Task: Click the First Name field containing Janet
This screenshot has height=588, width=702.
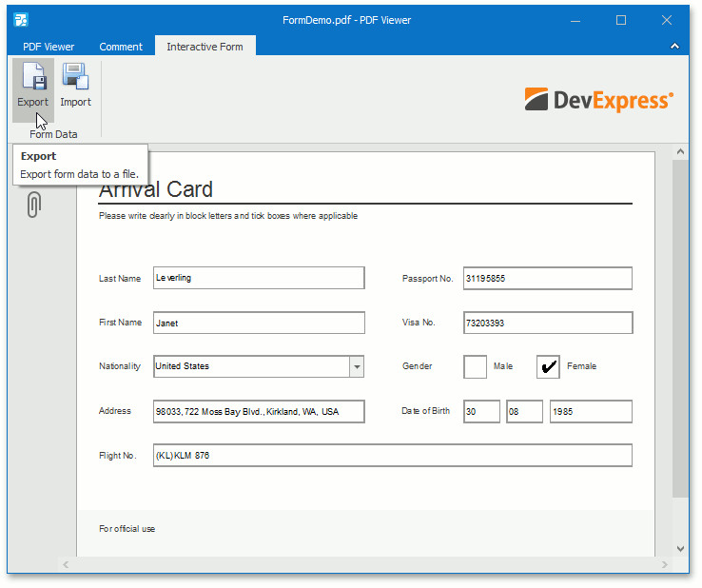Action: coord(259,323)
